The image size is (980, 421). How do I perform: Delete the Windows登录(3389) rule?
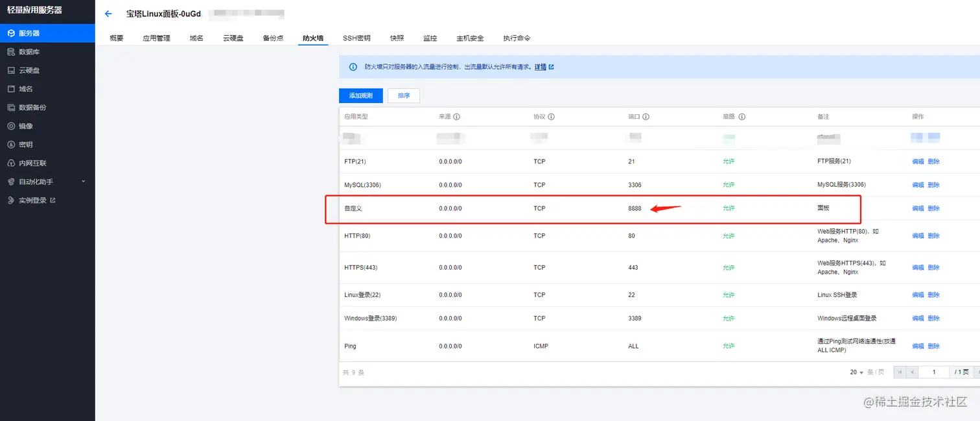pyautogui.click(x=933, y=318)
